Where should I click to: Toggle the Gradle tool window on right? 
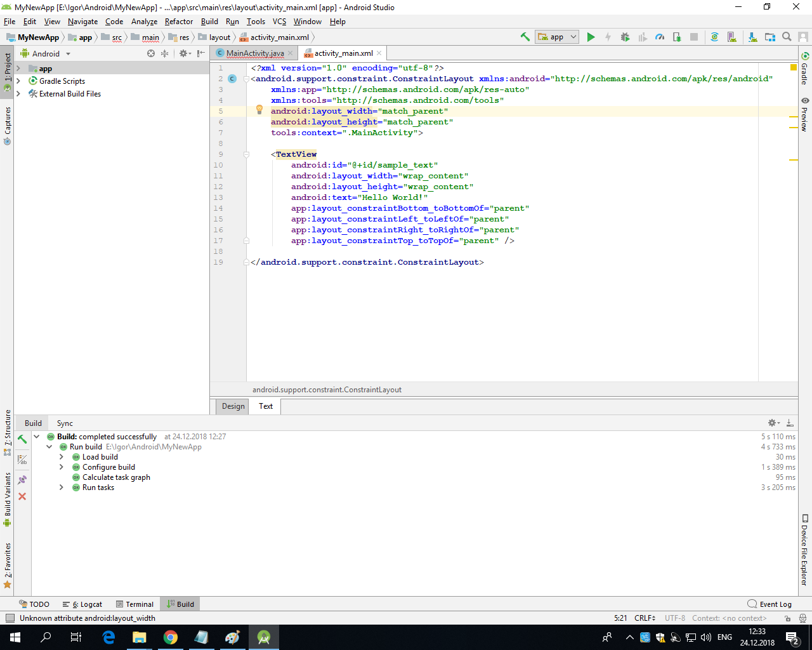coord(804,69)
